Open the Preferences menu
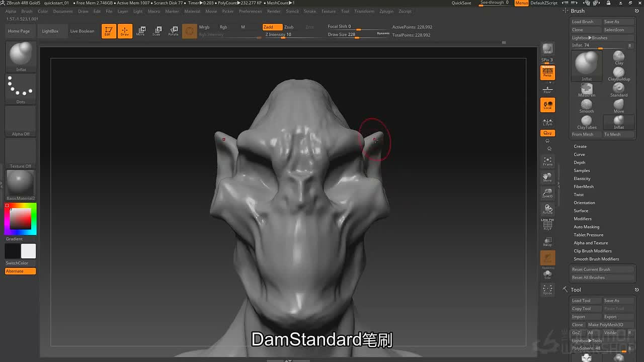644x362 pixels. 250,11
